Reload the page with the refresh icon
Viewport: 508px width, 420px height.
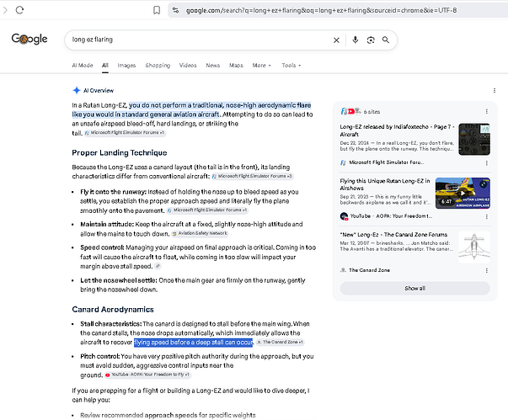(x=19, y=10)
